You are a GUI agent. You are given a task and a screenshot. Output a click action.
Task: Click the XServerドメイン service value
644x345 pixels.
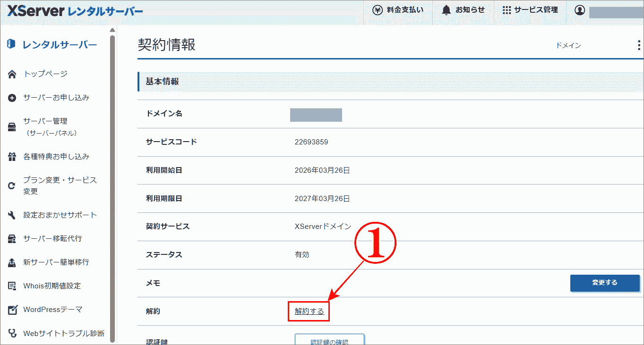point(323,226)
